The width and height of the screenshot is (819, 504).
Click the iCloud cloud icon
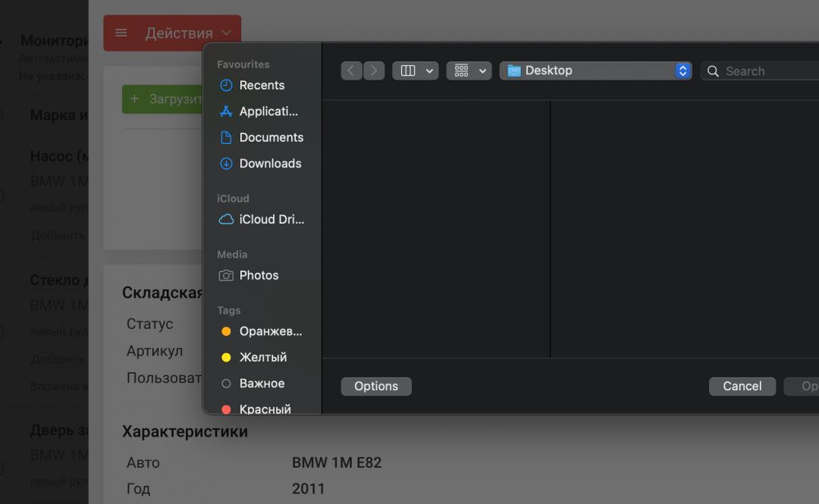(226, 219)
